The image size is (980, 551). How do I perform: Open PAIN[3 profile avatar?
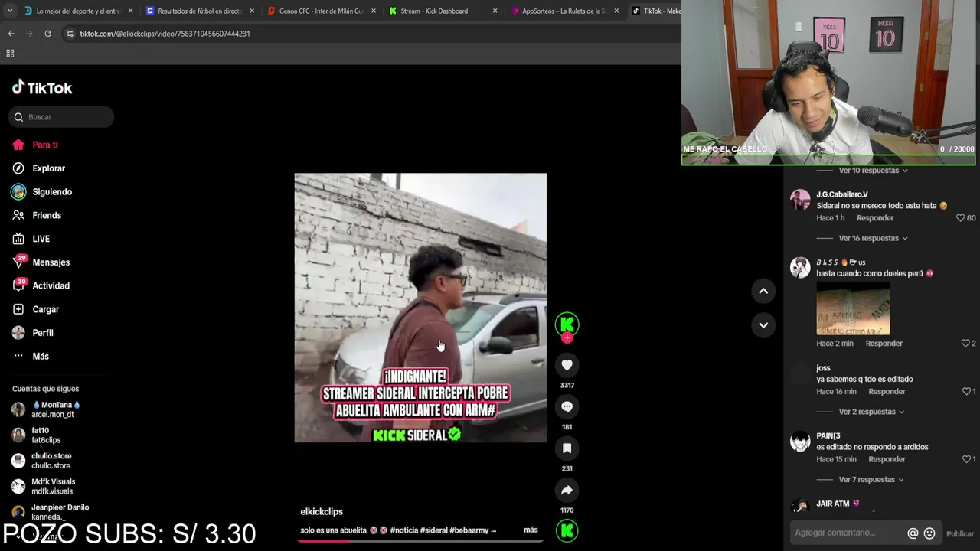800,442
